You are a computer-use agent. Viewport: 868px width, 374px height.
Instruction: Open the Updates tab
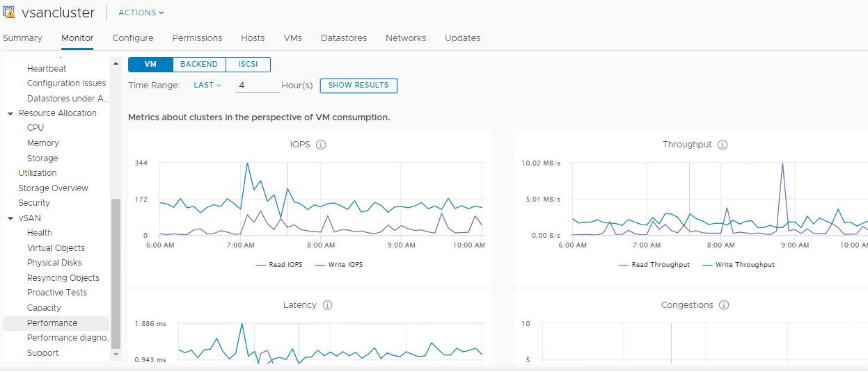click(463, 38)
